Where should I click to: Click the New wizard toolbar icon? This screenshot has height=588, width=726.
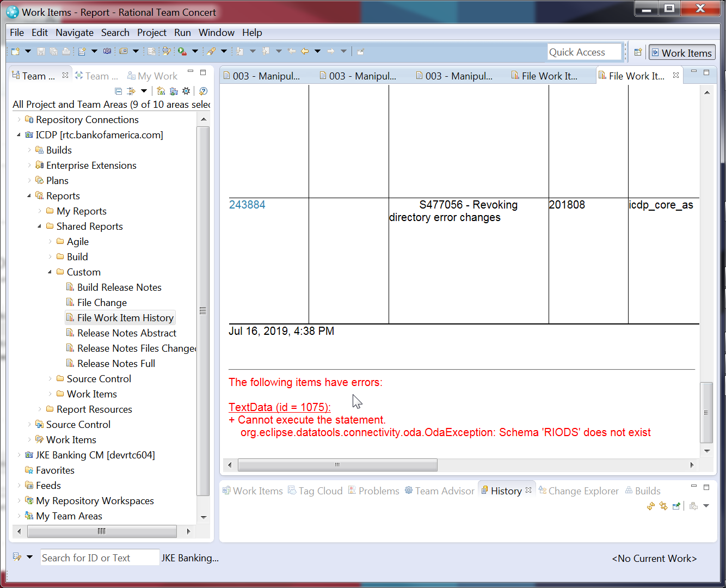coord(15,51)
